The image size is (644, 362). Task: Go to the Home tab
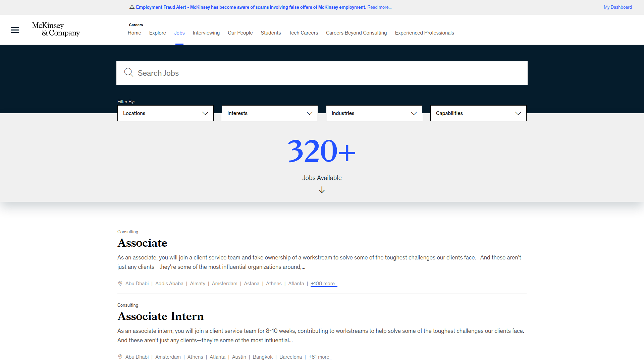134,33
